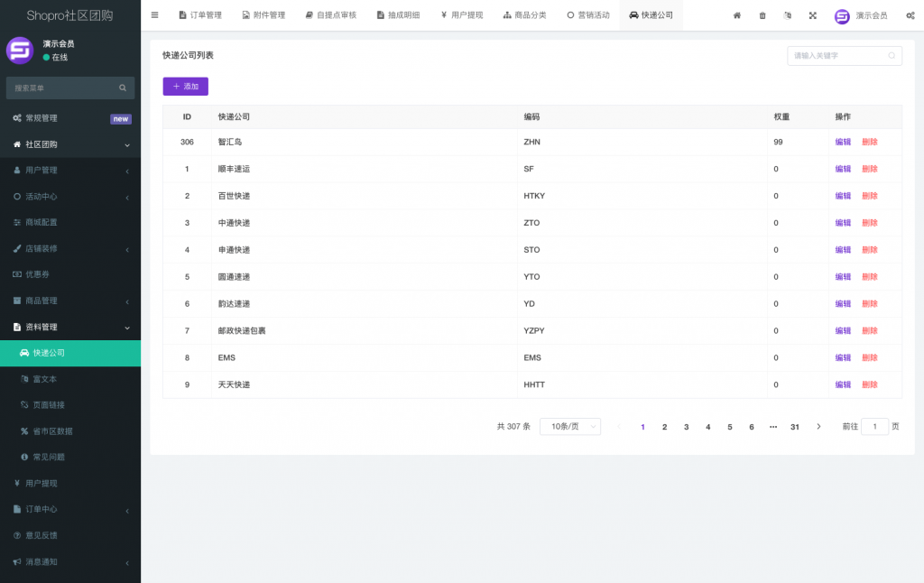
Task: Click the refresh icon in the top bar
Action: (x=786, y=15)
